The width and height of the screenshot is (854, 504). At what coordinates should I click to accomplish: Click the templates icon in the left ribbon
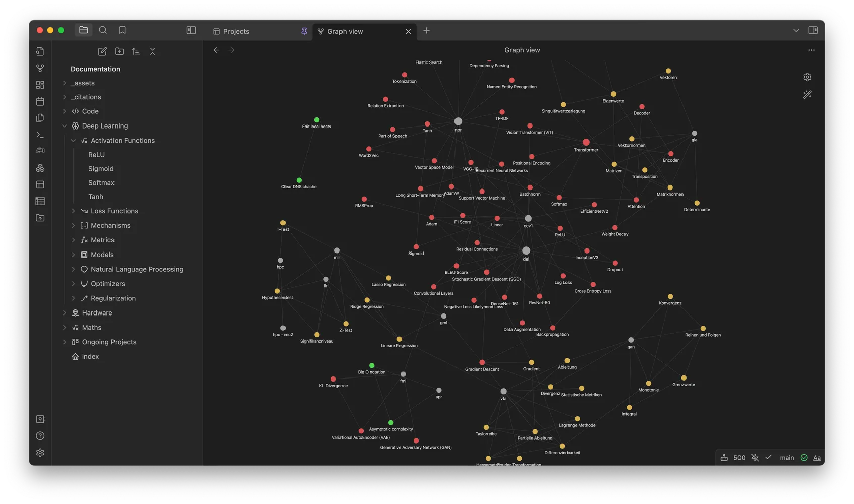pyautogui.click(x=40, y=184)
